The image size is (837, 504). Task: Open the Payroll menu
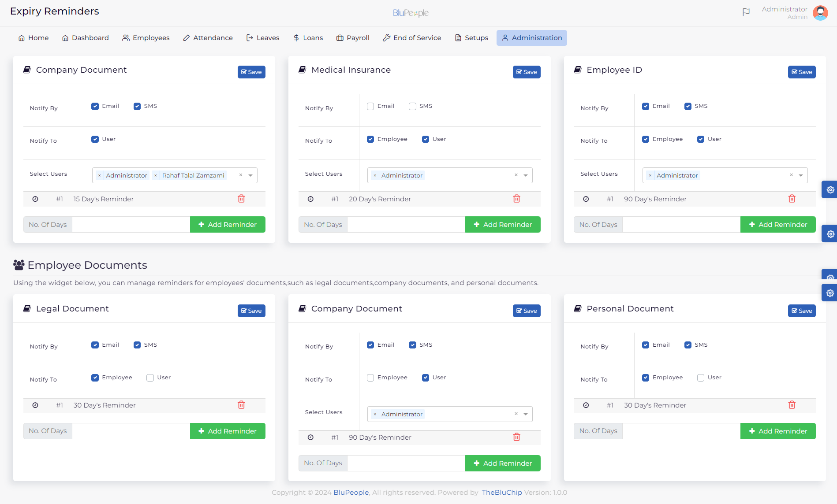tap(353, 38)
